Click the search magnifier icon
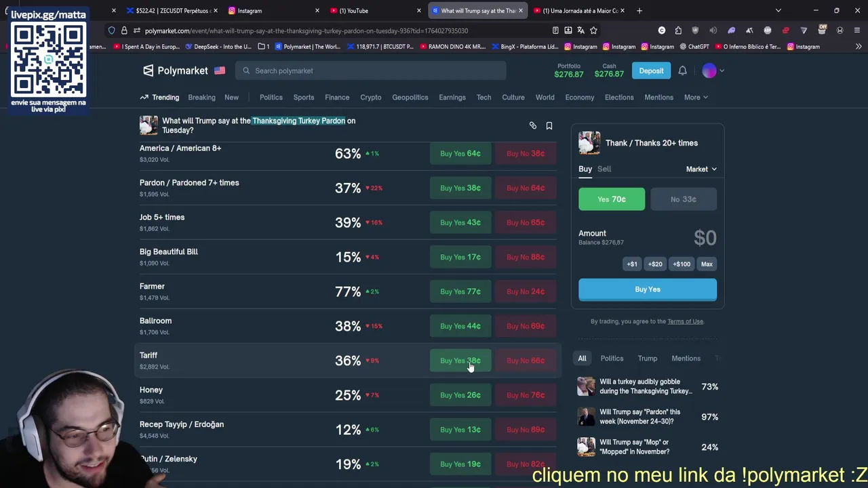 [246, 70]
